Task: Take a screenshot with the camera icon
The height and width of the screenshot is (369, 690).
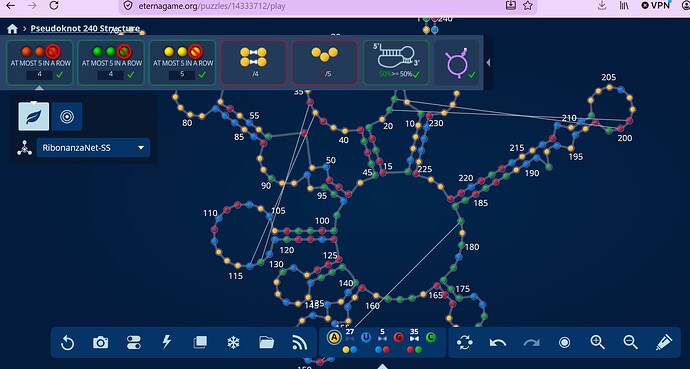Action: 100,342
